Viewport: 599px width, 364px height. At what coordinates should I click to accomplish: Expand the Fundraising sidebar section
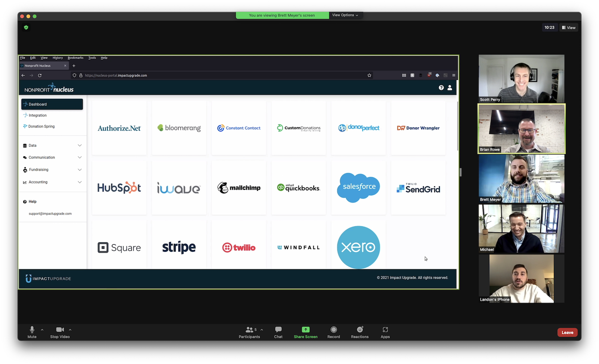coord(52,170)
